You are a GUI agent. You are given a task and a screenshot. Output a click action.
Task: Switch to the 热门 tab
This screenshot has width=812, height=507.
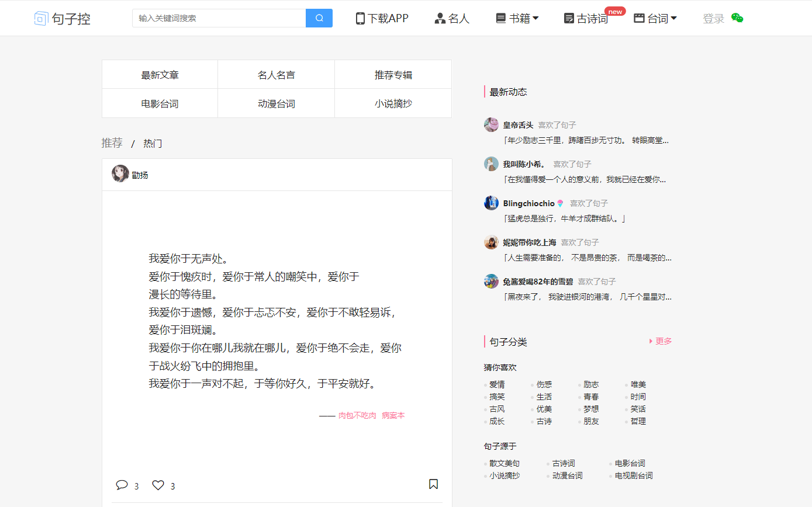pyautogui.click(x=153, y=143)
